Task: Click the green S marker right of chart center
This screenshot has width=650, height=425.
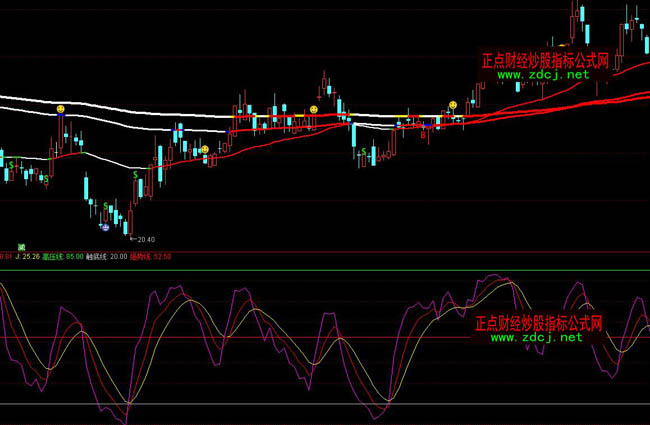Action: pyautogui.click(x=361, y=151)
